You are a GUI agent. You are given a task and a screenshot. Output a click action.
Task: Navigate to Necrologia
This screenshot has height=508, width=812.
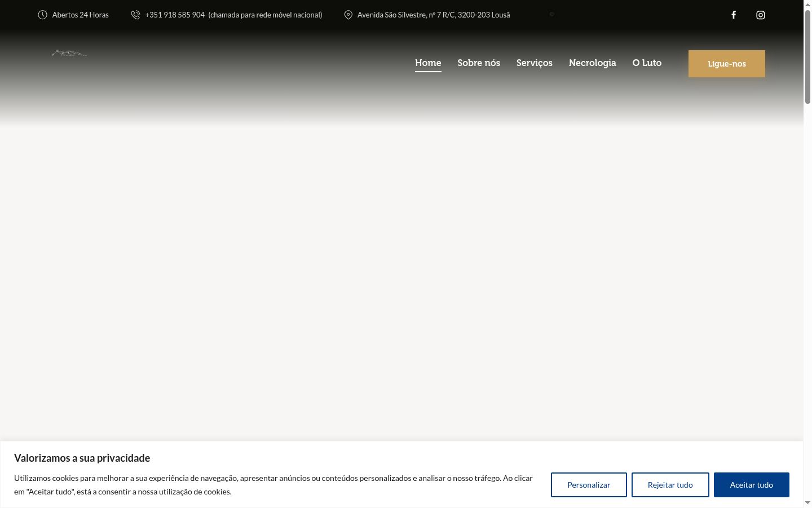(593, 63)
